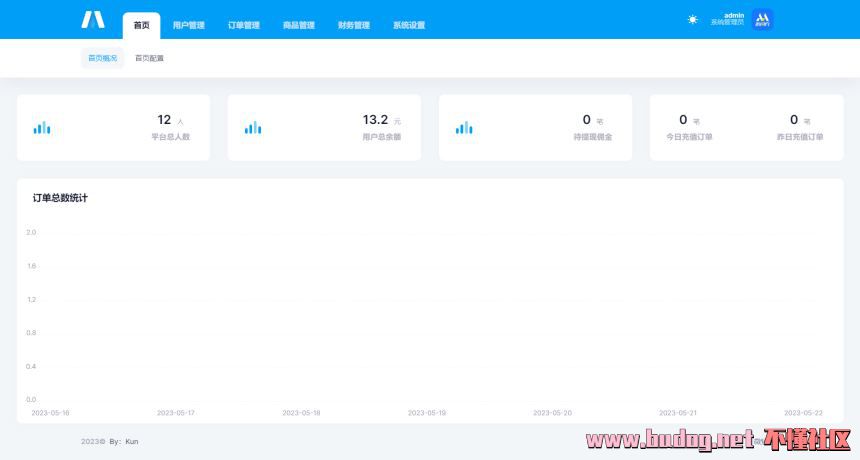
Task: Click the 2.0 value on chart y-axis
Action: pos(31,232)
